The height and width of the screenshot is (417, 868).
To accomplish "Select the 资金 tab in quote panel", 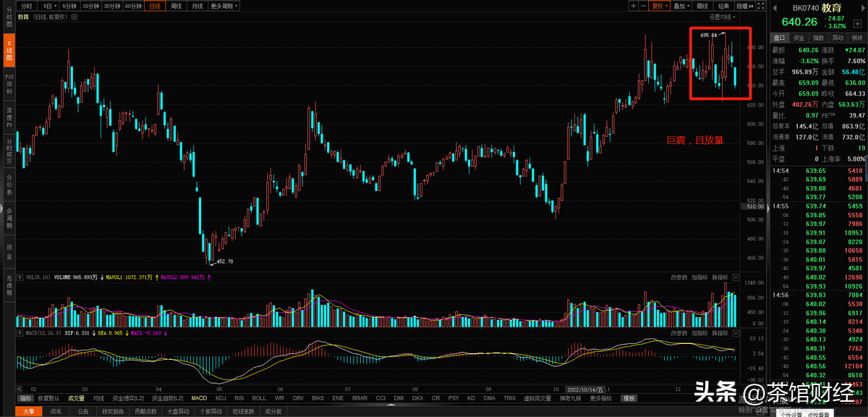I will point(799,38).
